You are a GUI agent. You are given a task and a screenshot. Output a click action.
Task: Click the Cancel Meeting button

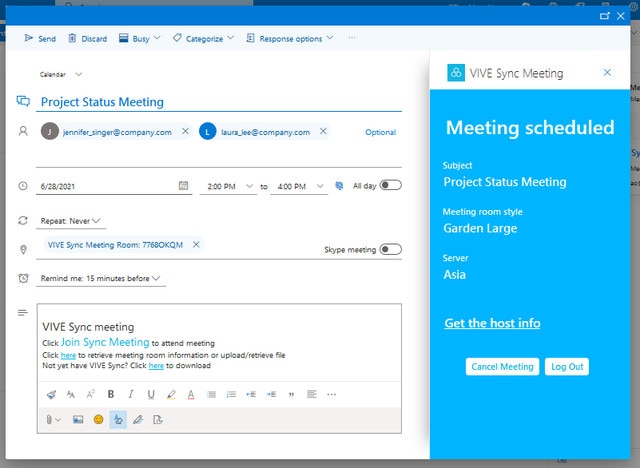tap(502, 366)
